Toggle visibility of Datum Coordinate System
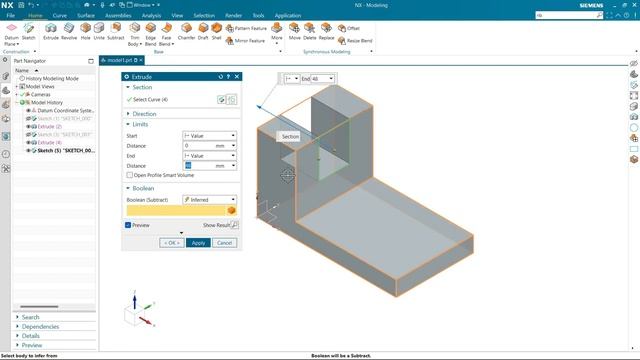Image resolution: width=640 pixels, height=360 pixels. click(x=29, y=111)
